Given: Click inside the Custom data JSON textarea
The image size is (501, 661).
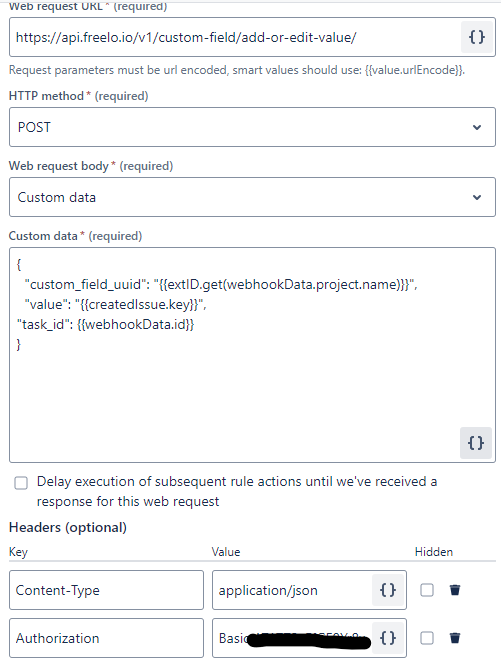Looking at the screenshot, I should pos(252,355).
